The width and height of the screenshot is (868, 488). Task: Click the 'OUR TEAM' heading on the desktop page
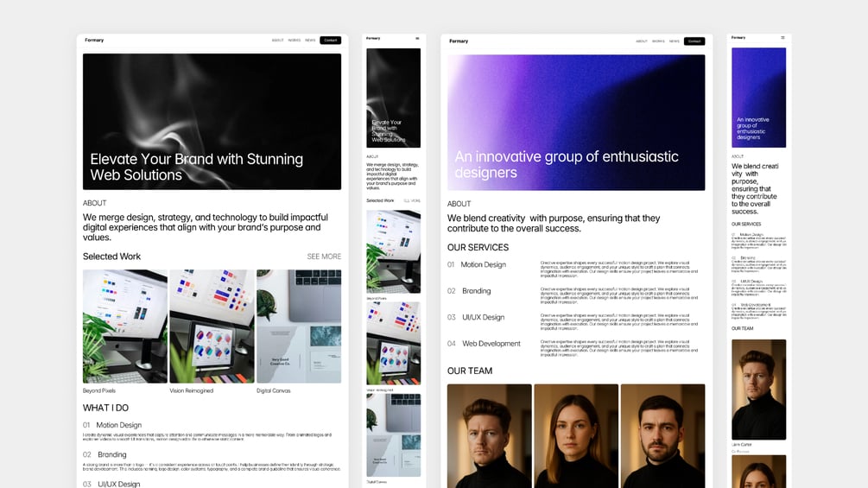(x=470, y=371)
